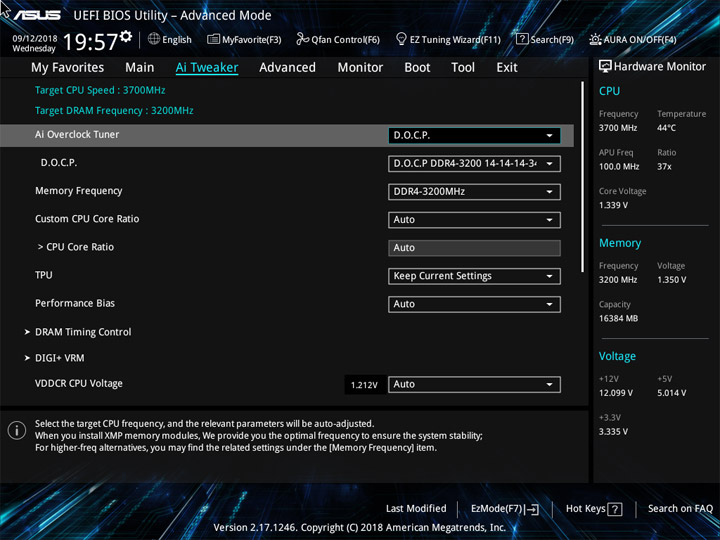720x540 pixels.
Task: Click the VDDCR CPU Voltage label
Action: coord(79,383)
